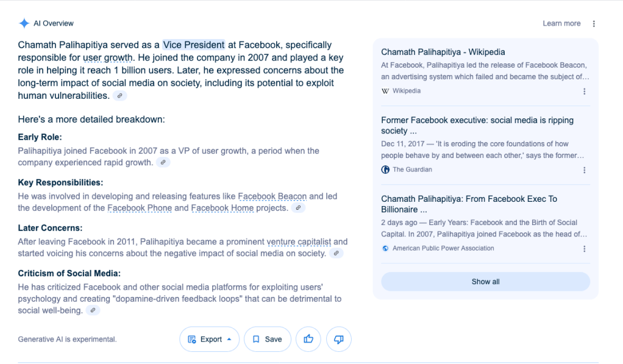Show all sources
Image resolution: width=623 pixels, height=364 pixels.
point(485,282)
